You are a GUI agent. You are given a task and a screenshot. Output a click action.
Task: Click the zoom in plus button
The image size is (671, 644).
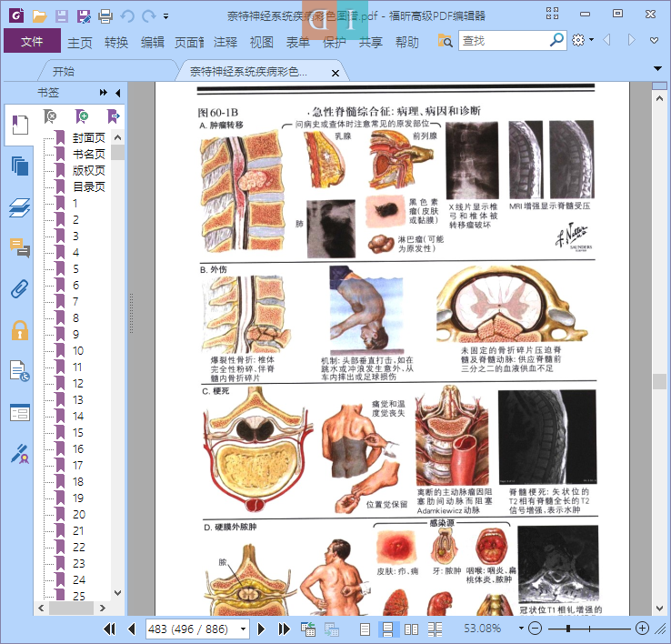(x=642, y=629)
